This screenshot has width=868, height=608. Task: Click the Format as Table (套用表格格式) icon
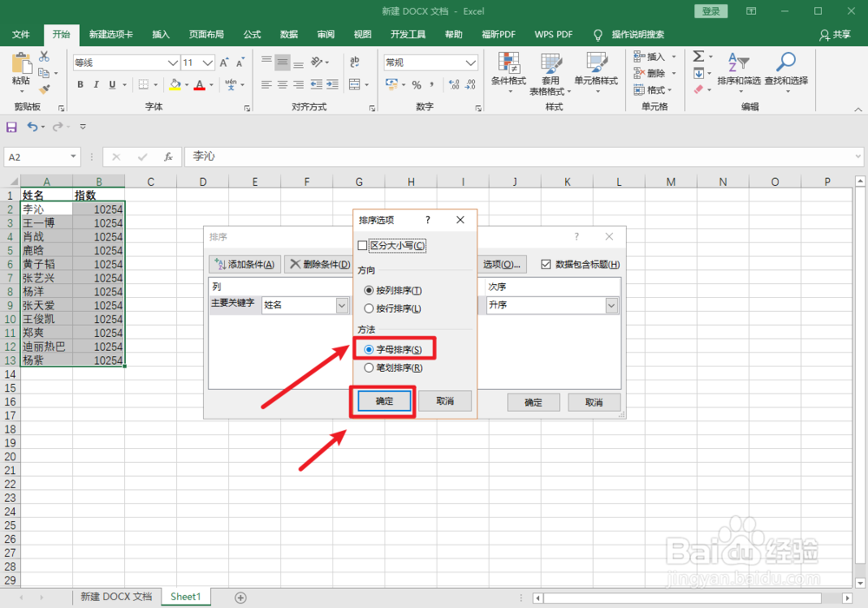[x=551, y=74]
